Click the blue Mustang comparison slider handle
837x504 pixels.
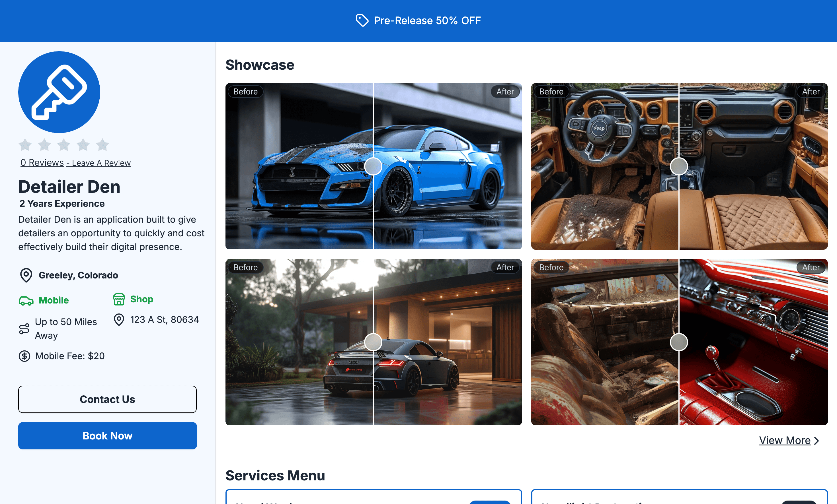coord(373,166)
